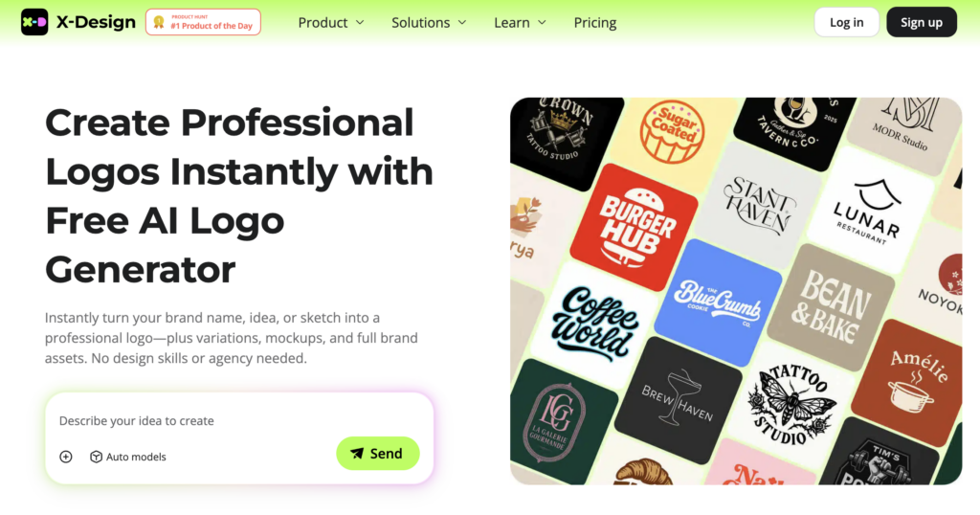Screen dimensions: 980x515
Task: Select the Tattoo Studio moth logo thumbnail
Action: (x=791, y=405)
